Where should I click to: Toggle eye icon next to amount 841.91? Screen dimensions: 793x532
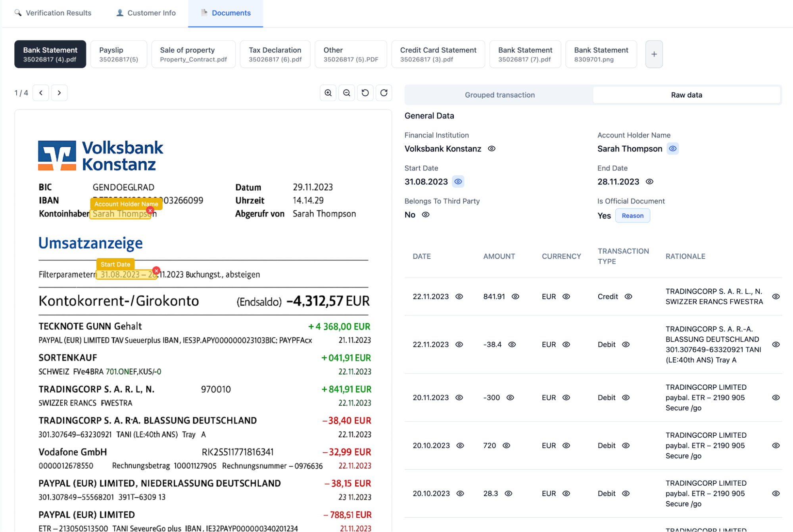pyautogui.click(x=515, y=297)
